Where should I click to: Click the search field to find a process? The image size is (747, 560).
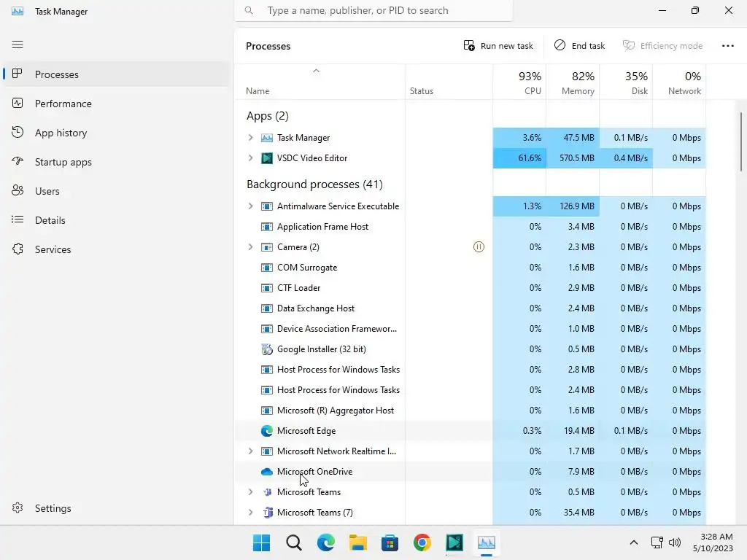click(x=373, y=10)
